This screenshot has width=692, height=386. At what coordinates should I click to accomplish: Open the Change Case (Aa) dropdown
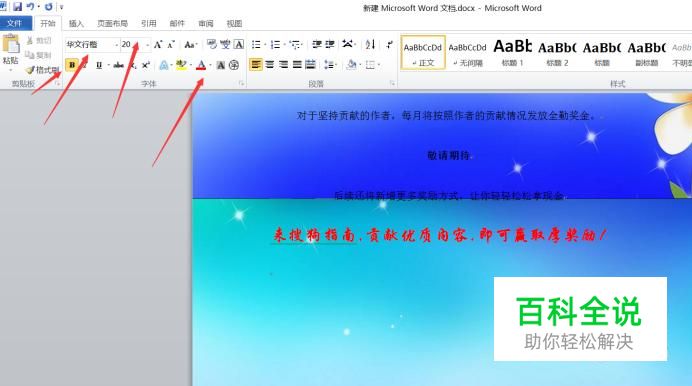[190, 44]
